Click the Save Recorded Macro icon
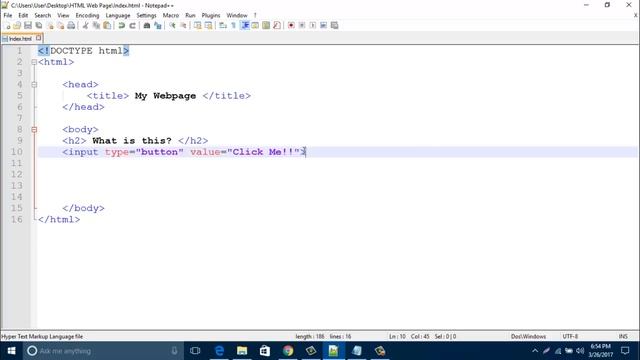The image size is (640, 360). [334, 25]
